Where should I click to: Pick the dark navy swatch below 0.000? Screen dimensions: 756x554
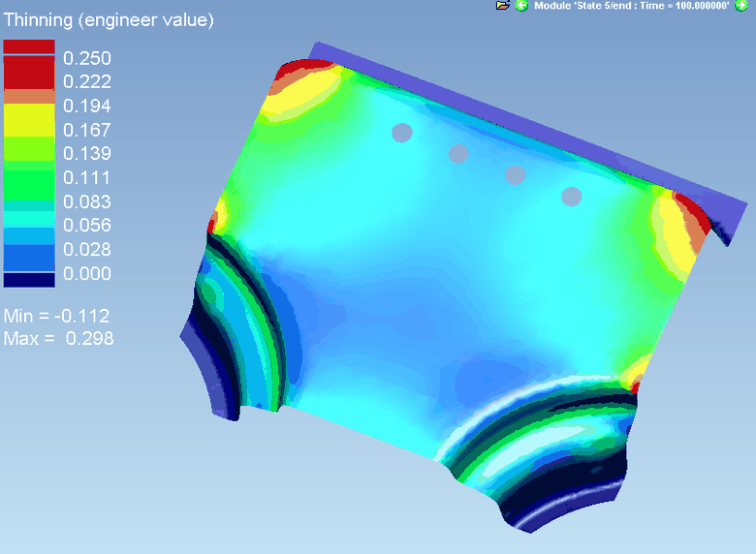pos(29,280)
